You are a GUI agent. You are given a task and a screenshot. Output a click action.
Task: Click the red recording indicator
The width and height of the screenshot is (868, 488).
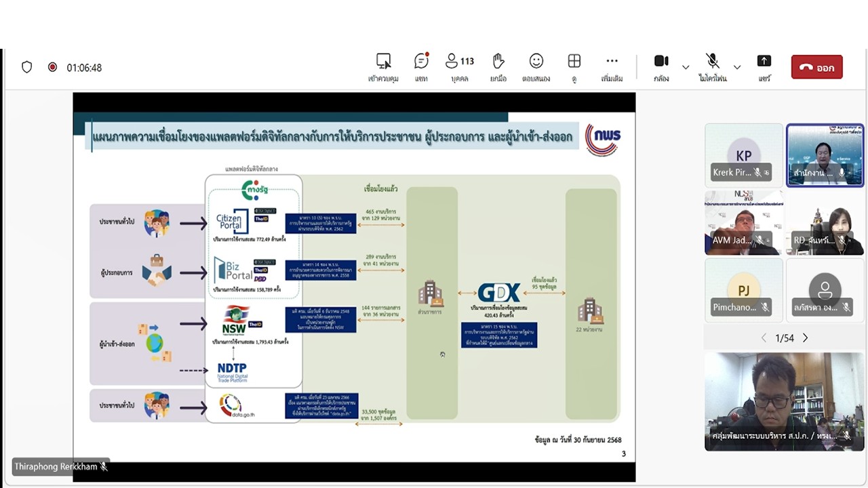click(x=52, y=67)
